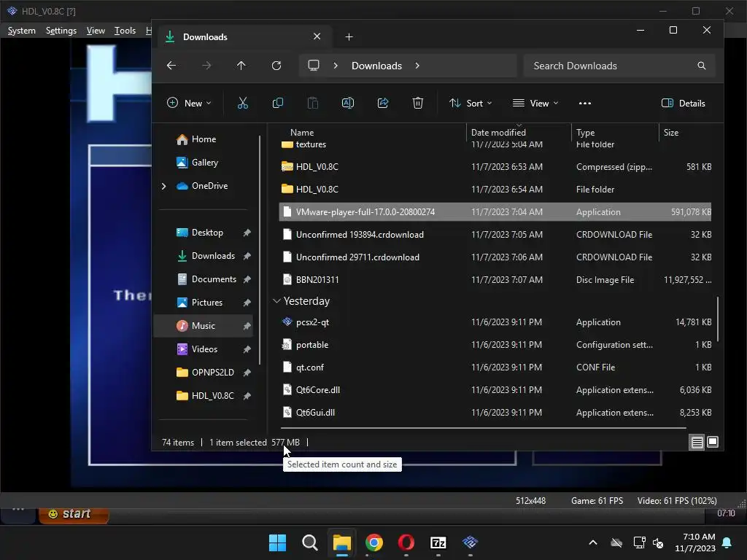Click Downloads in address bar breadcrumb

coord(376,66)
